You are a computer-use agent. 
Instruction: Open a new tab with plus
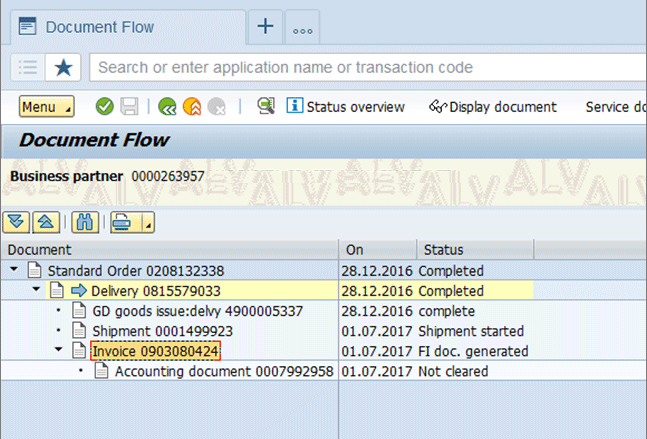(265, 26)
